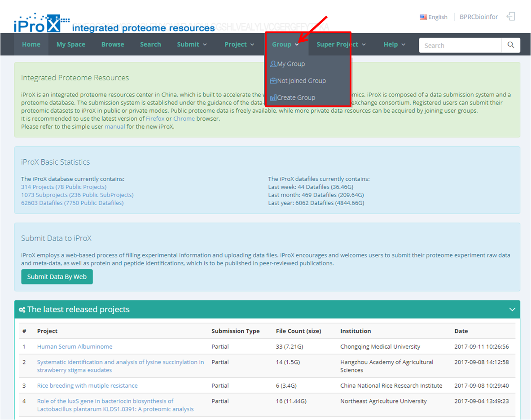Click the Not Joined Group briefcase icon
The image size is (531, 420).
click(x=273, y=81)
